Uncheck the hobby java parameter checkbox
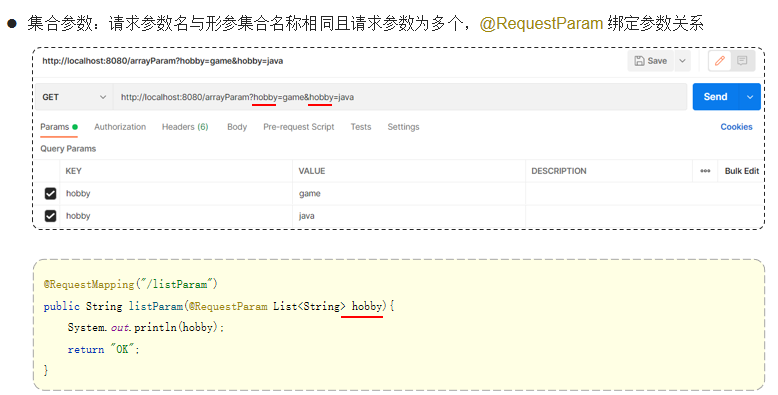The width and height of the screenshot is (778, 395). point(50,216)
